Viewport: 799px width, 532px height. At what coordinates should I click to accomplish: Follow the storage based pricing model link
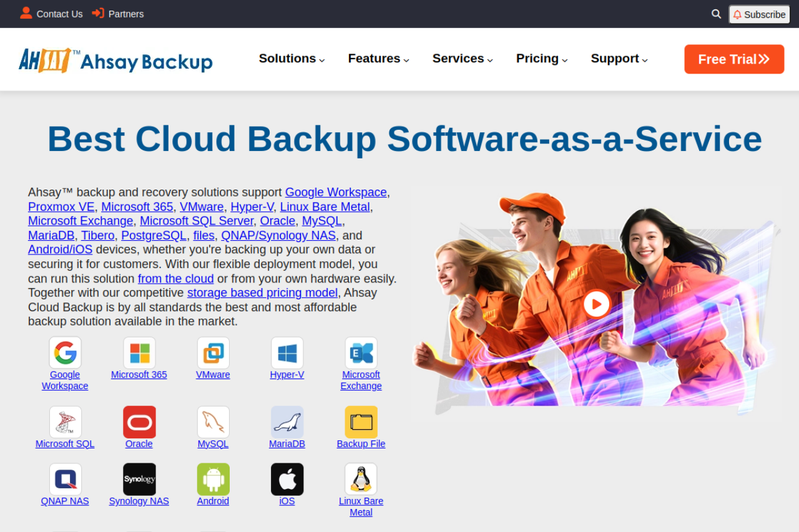click(x=262, y=293)
